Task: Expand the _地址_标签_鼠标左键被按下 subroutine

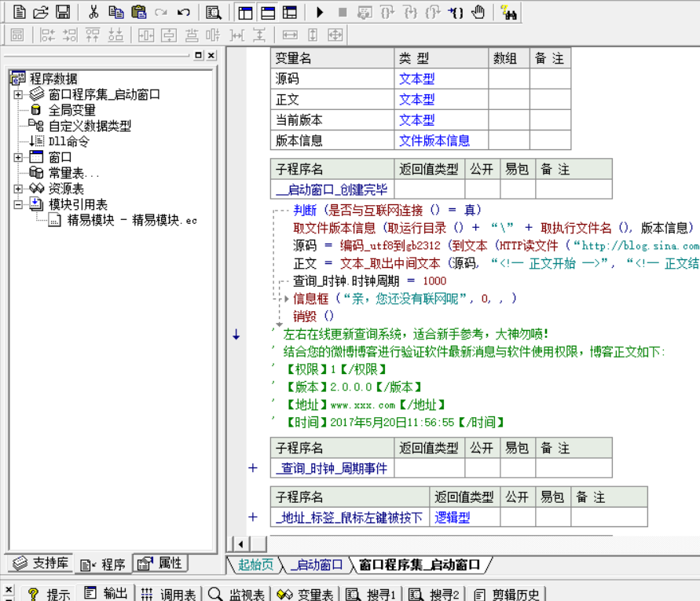Action: click(x=253, y=517)
